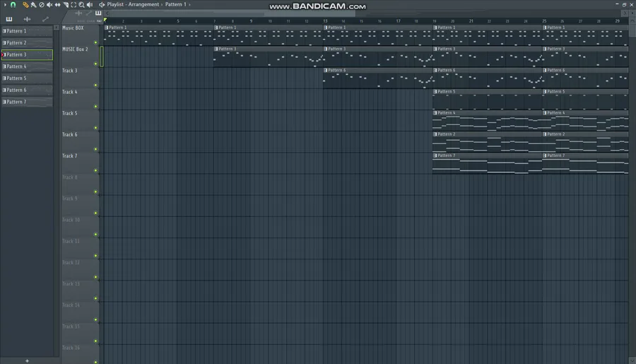Select the Track 7 header label

click(70, 155)
